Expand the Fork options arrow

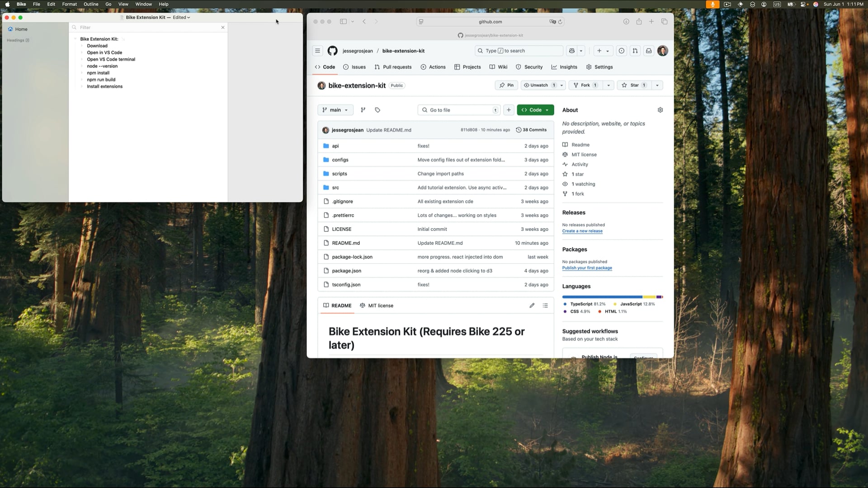click(609, 85)
